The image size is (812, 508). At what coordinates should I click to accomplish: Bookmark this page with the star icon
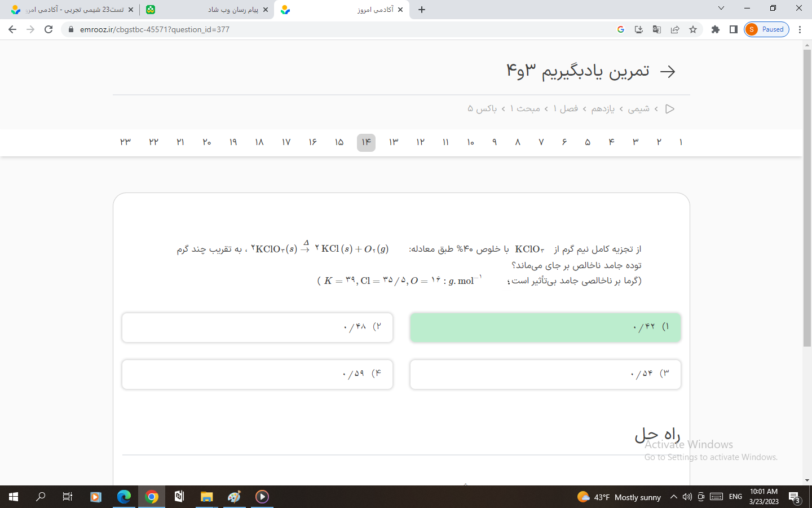[x=693, y=29]
